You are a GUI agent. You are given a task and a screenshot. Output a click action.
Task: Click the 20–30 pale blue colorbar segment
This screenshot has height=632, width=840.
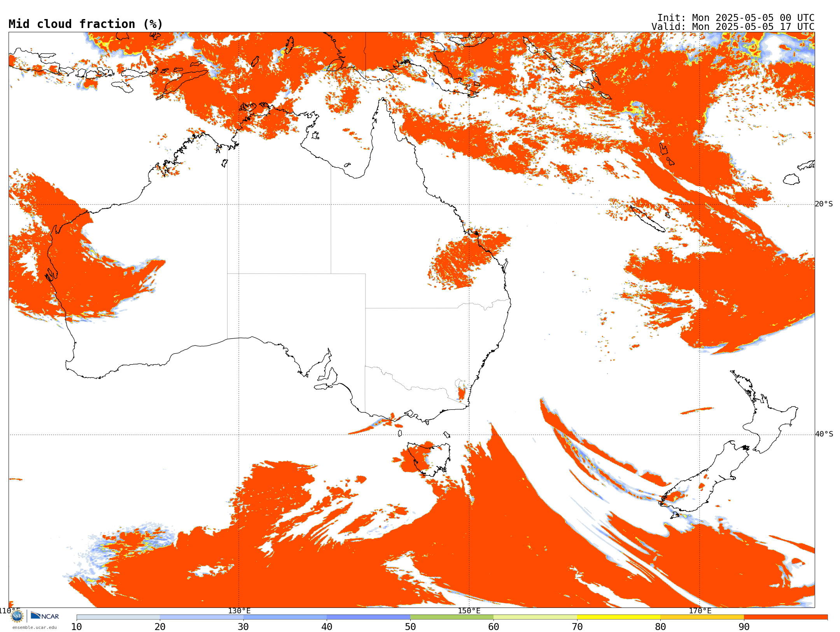(201, 617)
